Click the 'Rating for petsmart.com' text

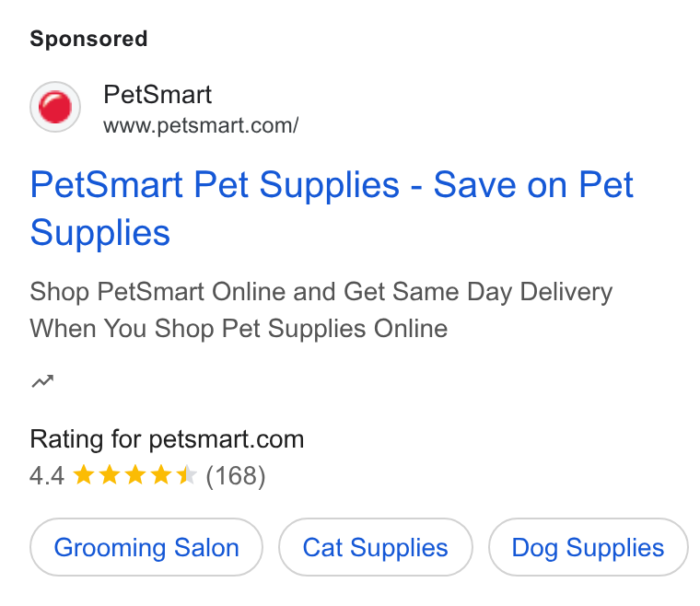coord(167,439)
